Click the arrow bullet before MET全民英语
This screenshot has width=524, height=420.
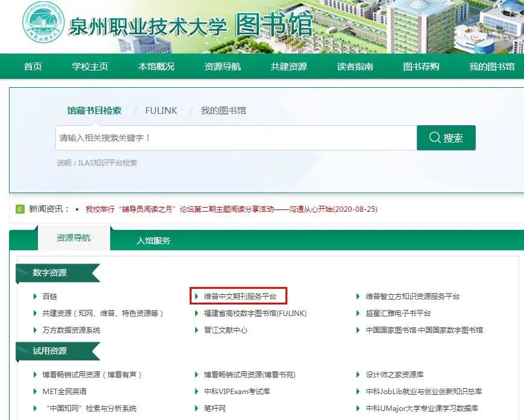pos(35,391)
